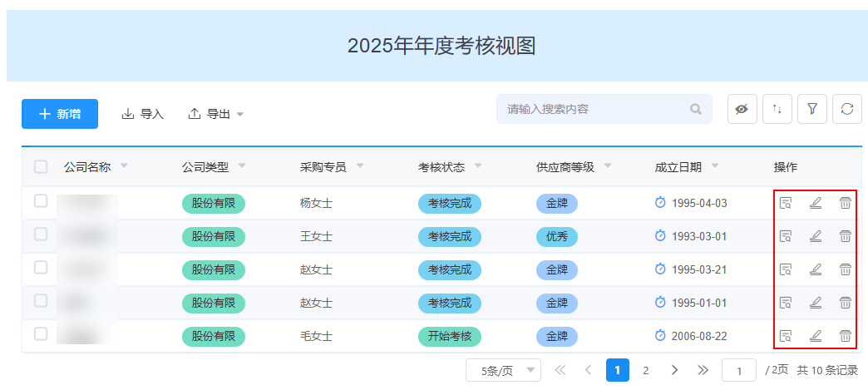Tick the checkbox for the 杨女士 row

[x=41, y=201]
